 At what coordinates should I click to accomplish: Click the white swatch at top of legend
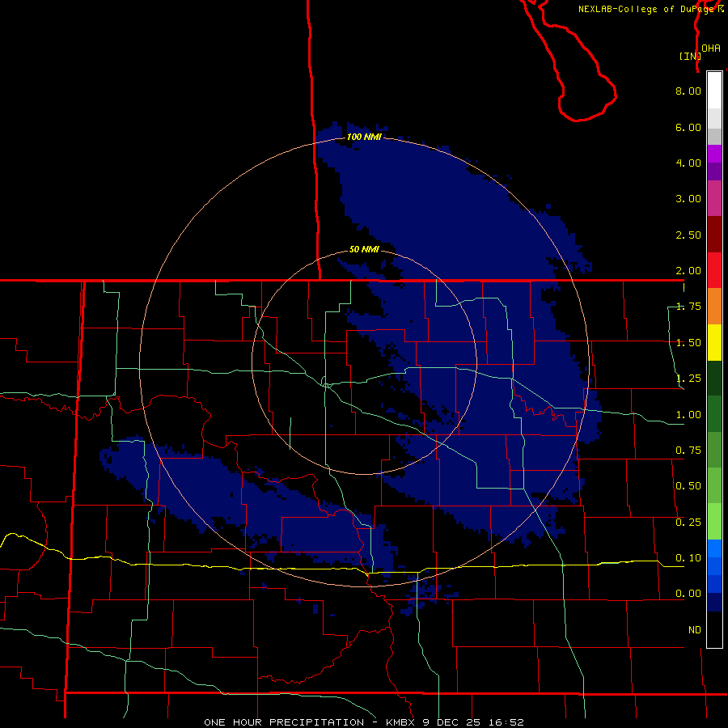[714, 90]
